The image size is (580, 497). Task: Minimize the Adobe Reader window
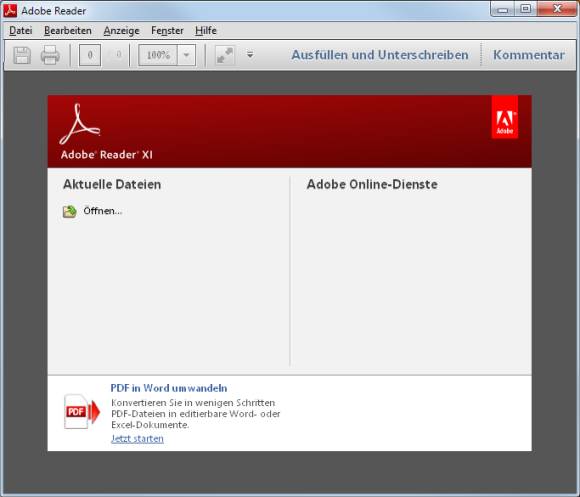(x=503, y=9)
